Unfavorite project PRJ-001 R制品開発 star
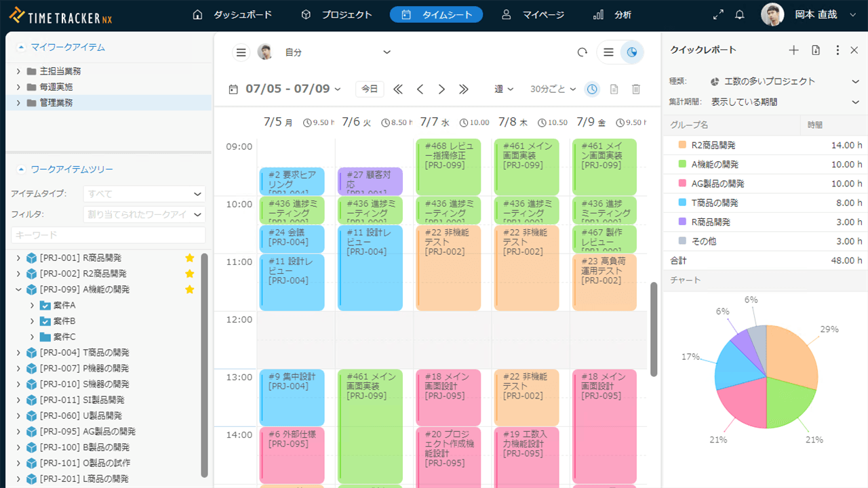The height and width of the screenshot is (488, 868). click(x=190, y=258)
